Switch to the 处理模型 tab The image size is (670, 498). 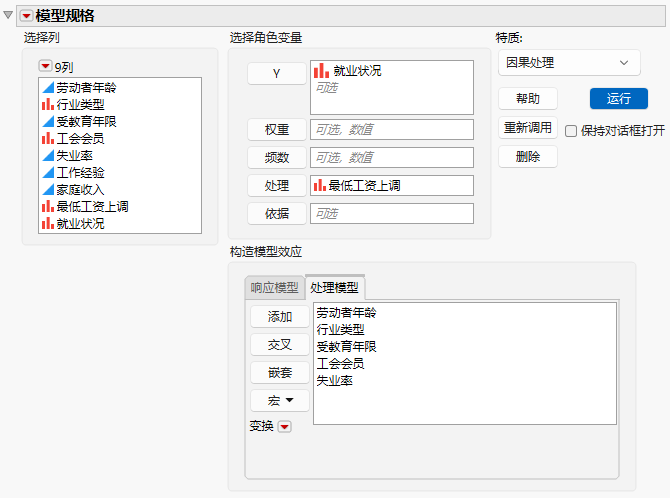click(335, 288)
